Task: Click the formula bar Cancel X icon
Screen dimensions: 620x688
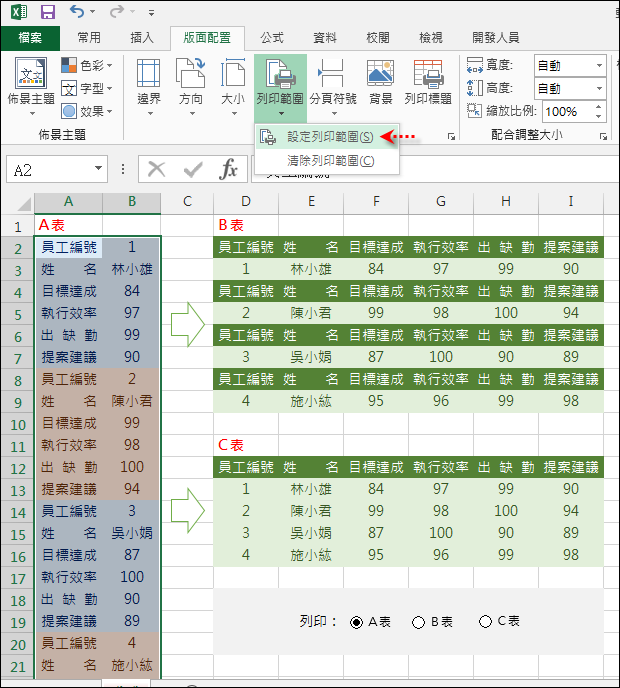Action: (x=156, y=169)
